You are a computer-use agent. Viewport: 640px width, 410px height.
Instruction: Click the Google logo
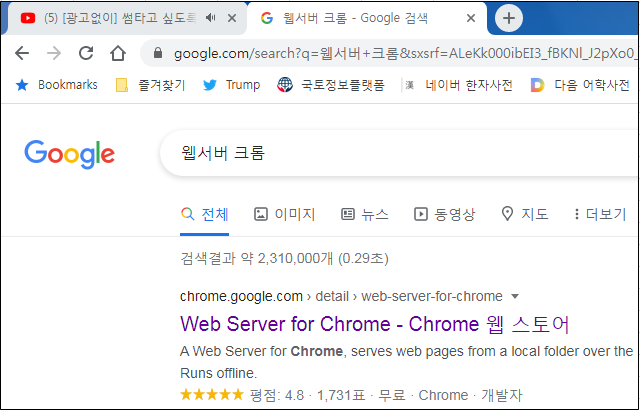coord(69,154)
